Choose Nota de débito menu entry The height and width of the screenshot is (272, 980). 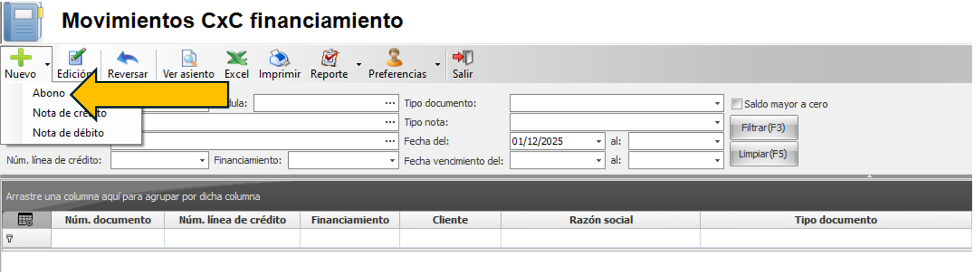[68, 133]
